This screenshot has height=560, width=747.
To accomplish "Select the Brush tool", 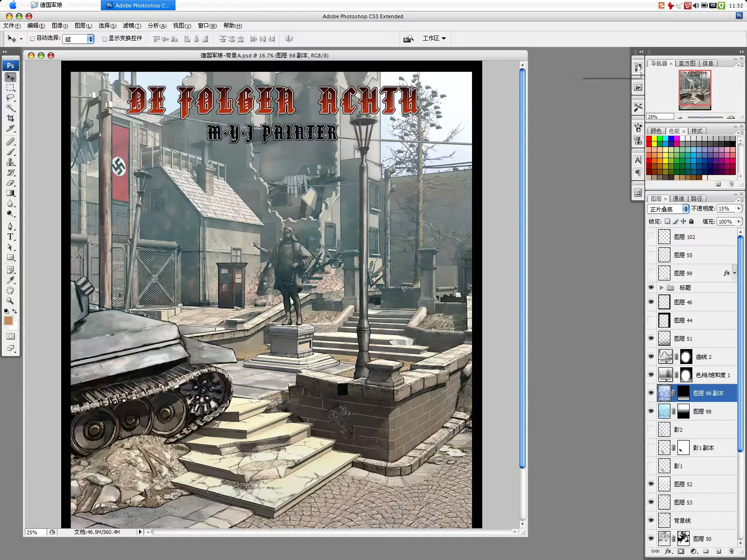I will 10,152.
